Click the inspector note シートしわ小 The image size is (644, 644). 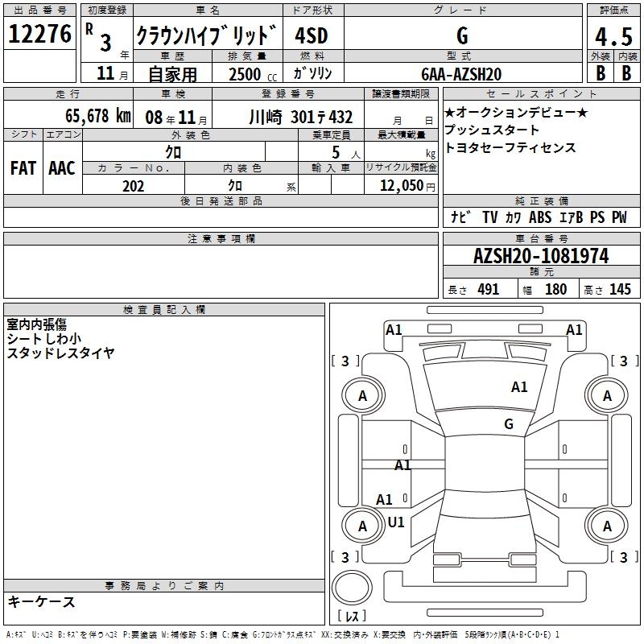(x=44, y=338)
